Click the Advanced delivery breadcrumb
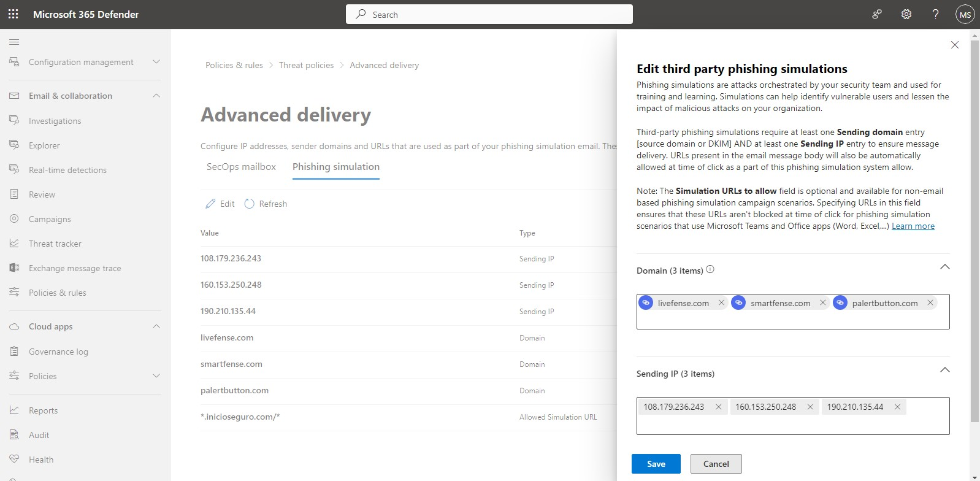 [385, 65]
